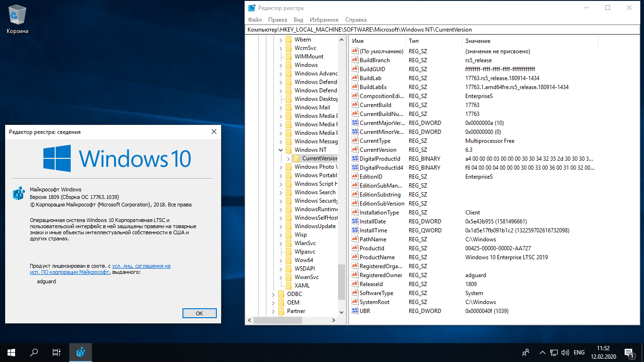Click the ENG language indicator
Viewport: 644px width, 362px height.
(579, 353)
